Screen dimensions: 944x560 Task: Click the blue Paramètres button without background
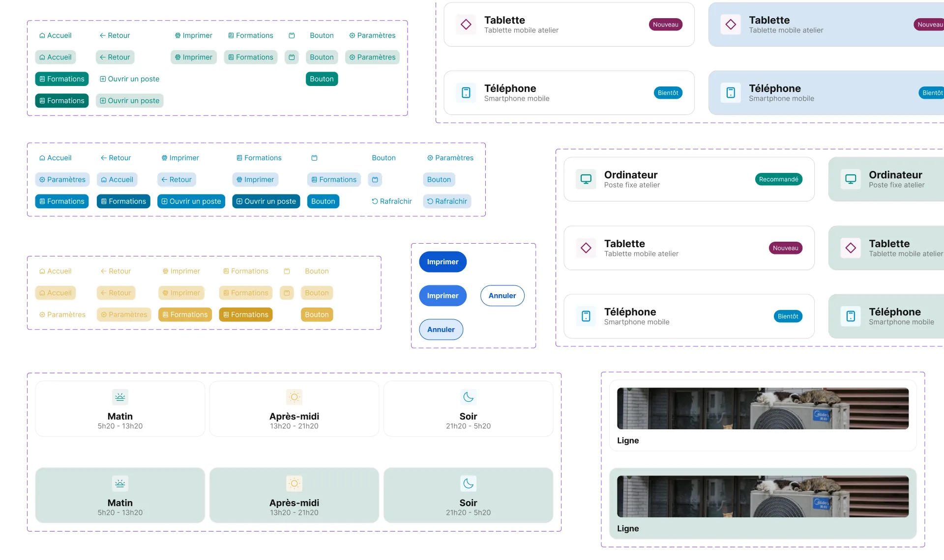tap(450, 158)
